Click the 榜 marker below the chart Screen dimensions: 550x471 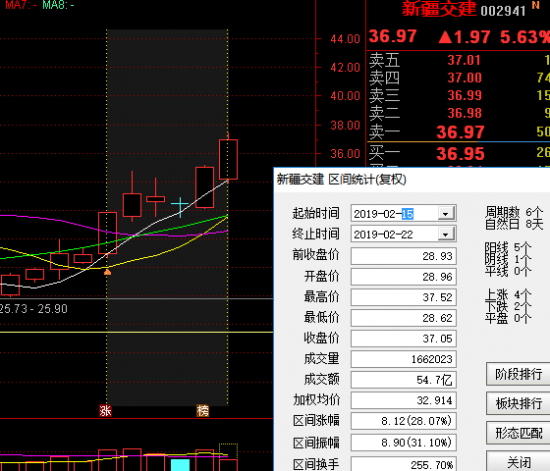point(203,411)
